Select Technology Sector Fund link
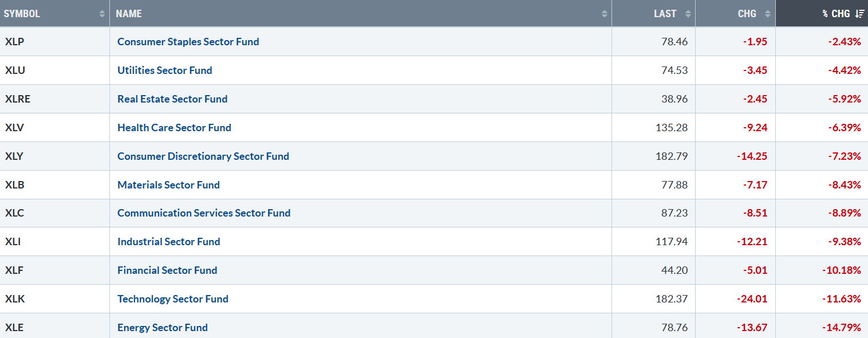Viewport: 868px width, 338px height. 173,299
